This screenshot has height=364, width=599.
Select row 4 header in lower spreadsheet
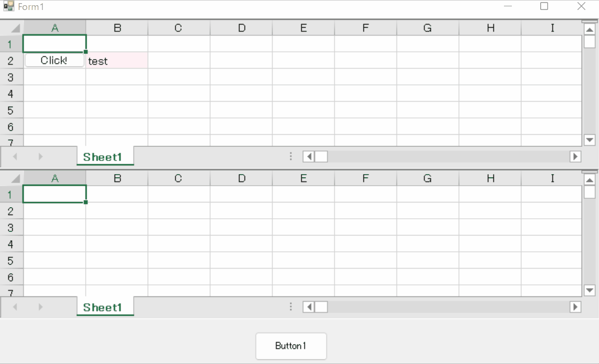click(x=12, y=244)
